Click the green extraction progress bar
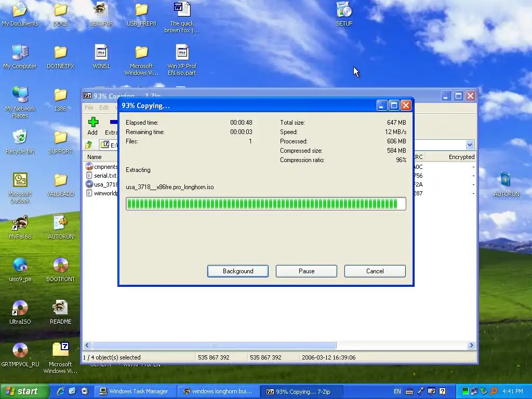 pyautogui.click(x=265, y=204)
